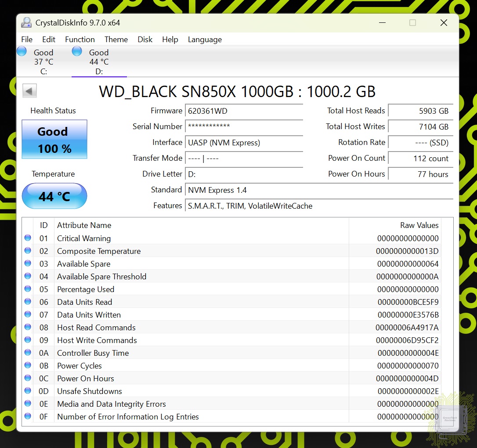Click the Interface field UASP (NVM Express)
The width and height of the screenshot is (477, 448).
244,143
